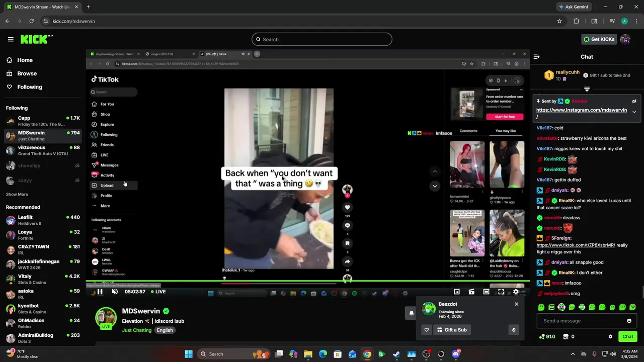Toggle theatre mode in the player
The image size is (644, 362).
click(486, 292)
